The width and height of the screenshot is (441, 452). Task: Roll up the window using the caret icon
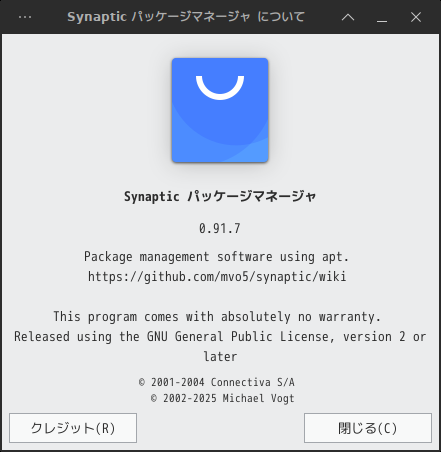[x=348, y=17]
